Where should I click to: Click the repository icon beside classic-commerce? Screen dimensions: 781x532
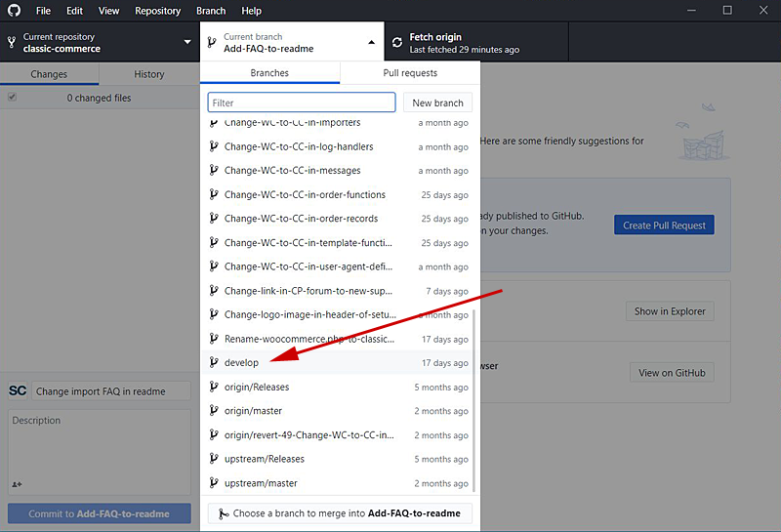pos(12,42)
